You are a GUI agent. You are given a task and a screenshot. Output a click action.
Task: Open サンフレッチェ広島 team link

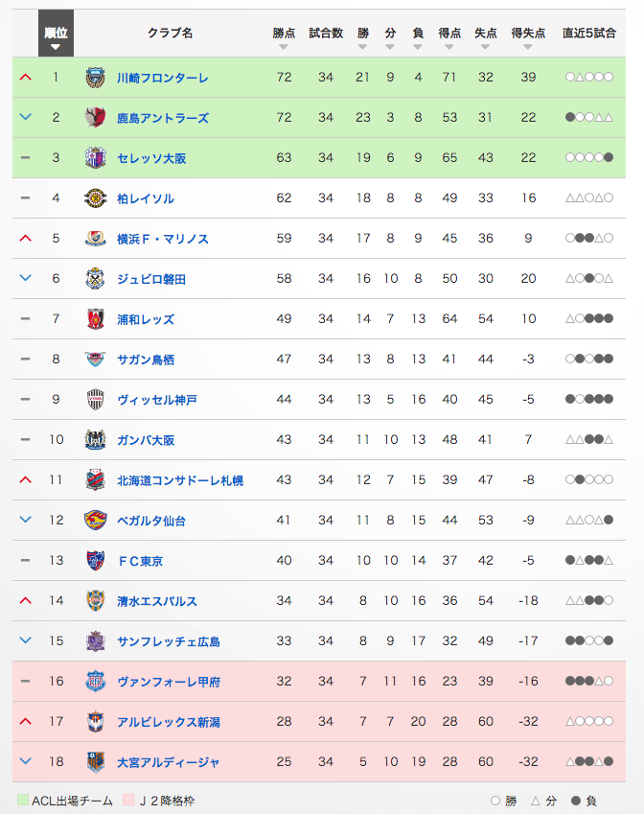click(x=168, y=641)
